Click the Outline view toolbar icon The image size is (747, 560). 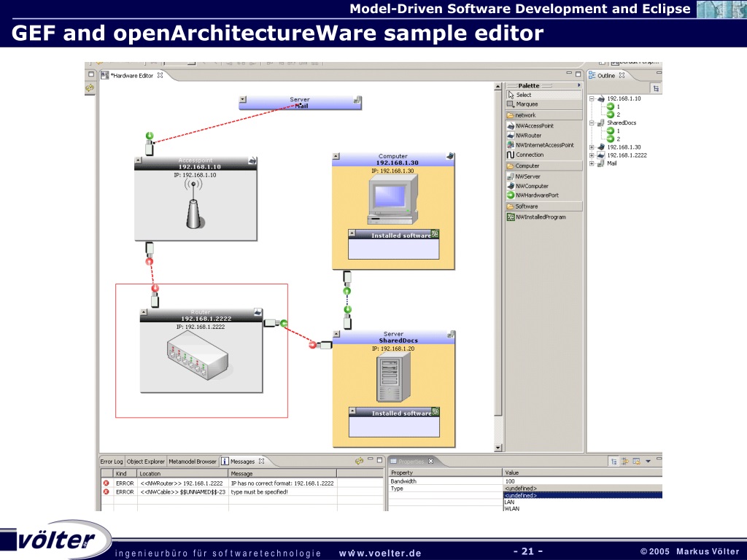[x=656, y=88]
